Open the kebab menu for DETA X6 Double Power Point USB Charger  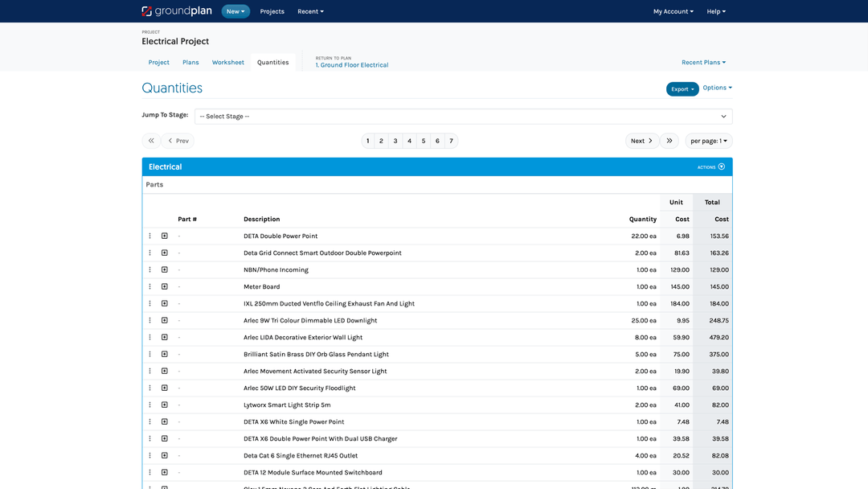pyautogui.click(x=150, y=438)
